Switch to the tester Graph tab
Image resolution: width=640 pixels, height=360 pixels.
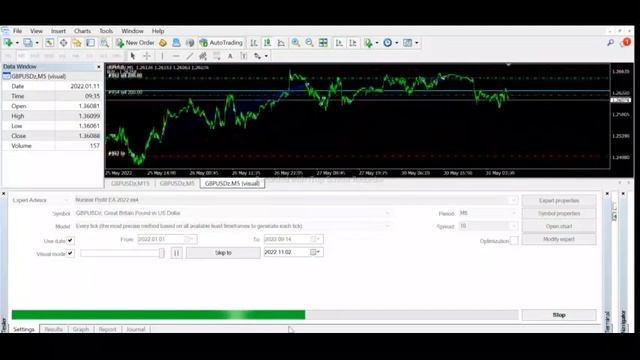tap(81, 329)
